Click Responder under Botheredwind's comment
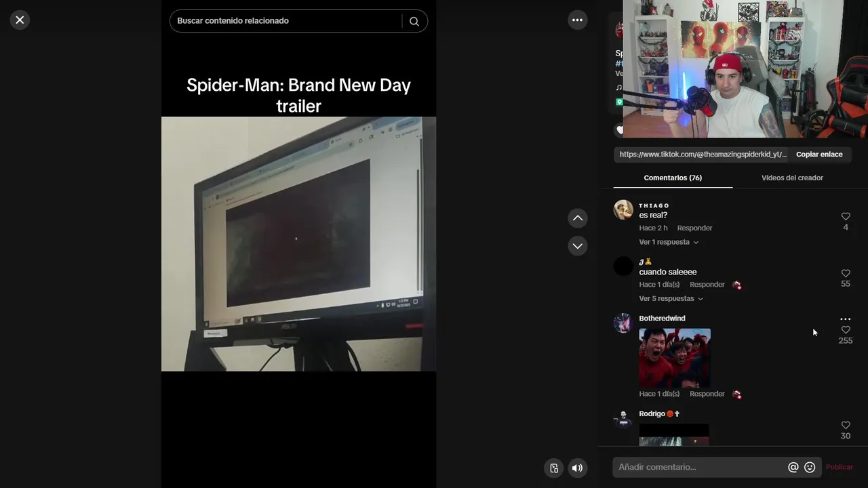 coord(707,394)
